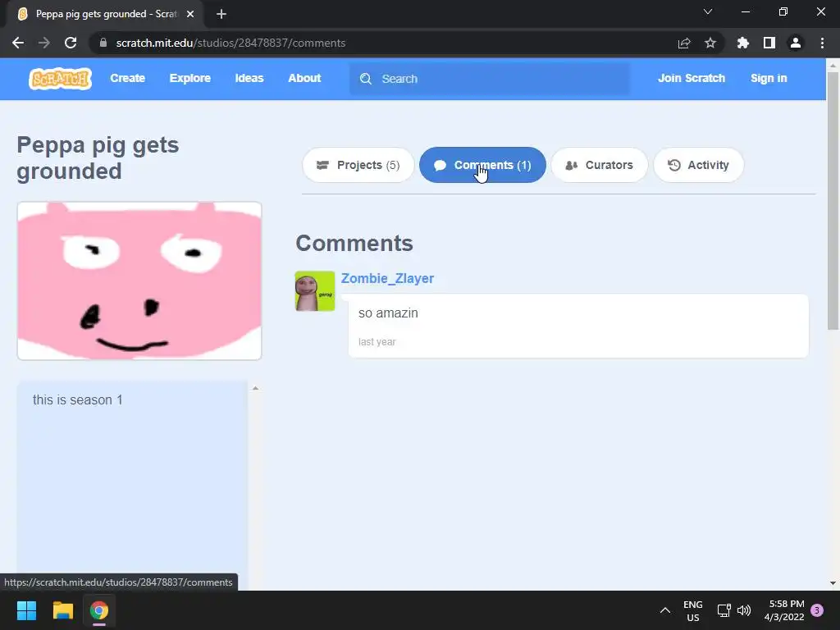Click the network status icon
The image size is (840, 630).
(724, 610)
